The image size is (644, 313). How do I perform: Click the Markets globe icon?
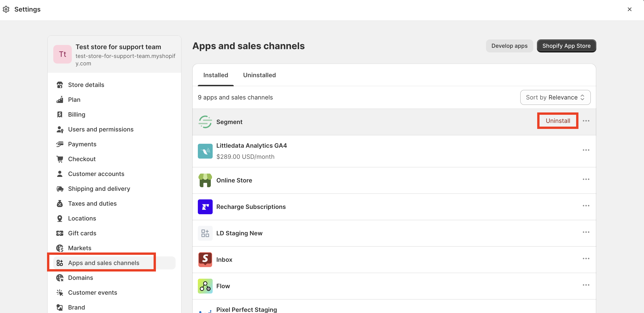click(x=60, y=248)
